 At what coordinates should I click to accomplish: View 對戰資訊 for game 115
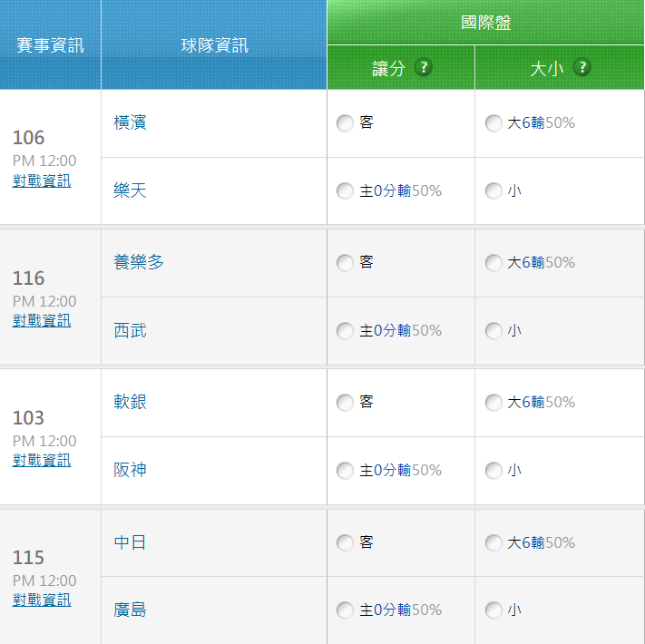tap(42, 600)
